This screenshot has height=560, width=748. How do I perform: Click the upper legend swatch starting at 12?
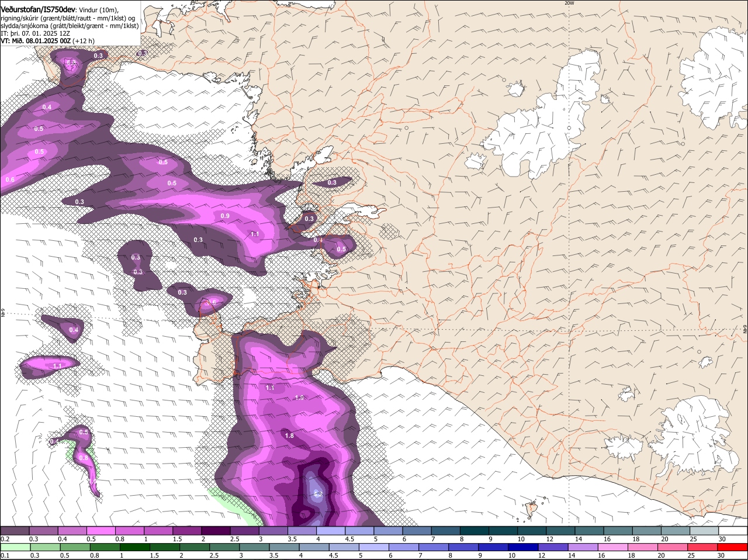pos(561,531)
